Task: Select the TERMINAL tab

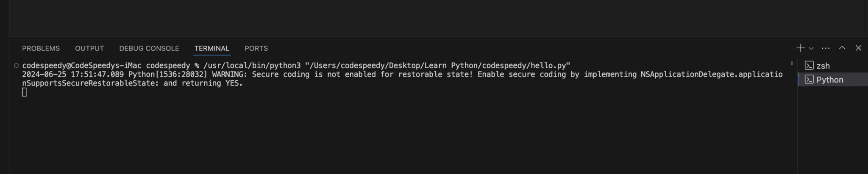Action: (212, 48)
